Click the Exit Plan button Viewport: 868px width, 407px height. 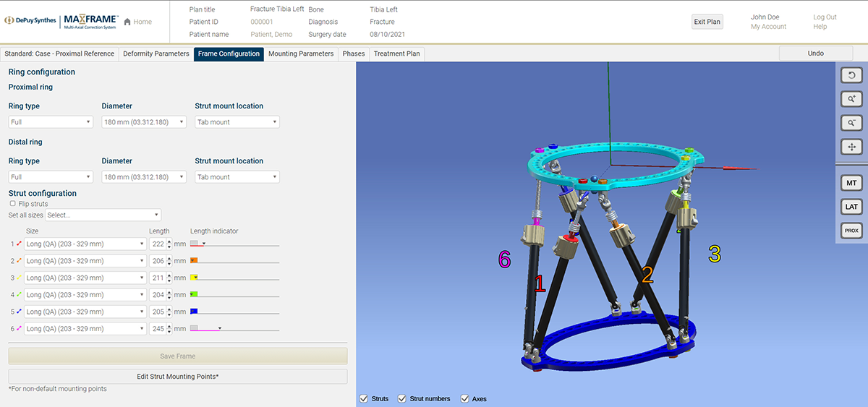(x=707, y=22)
